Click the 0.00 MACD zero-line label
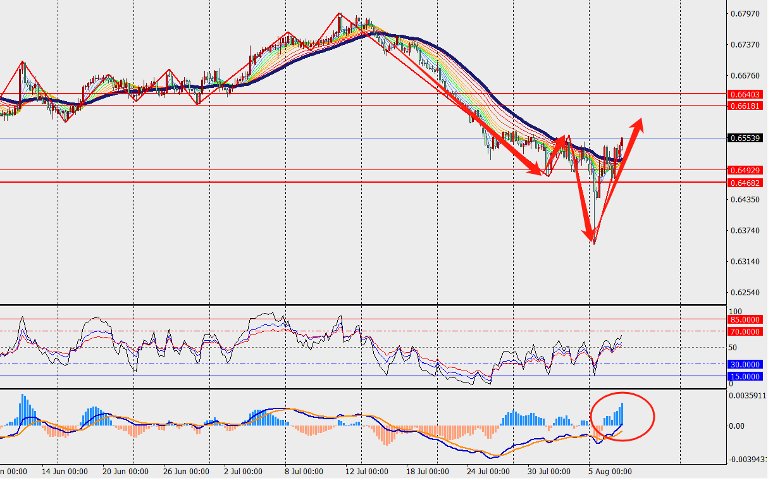 (737, 426)
